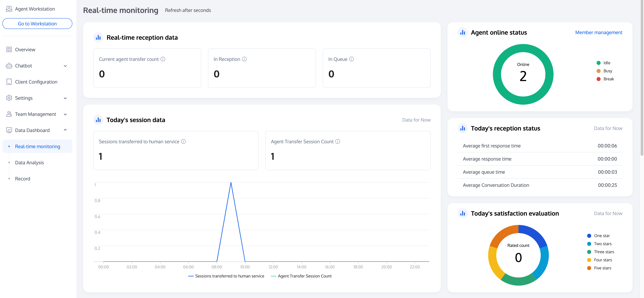644x298 pixels.
Task: Click the Data Dashboard icon
Action: (x=9, y=130)
